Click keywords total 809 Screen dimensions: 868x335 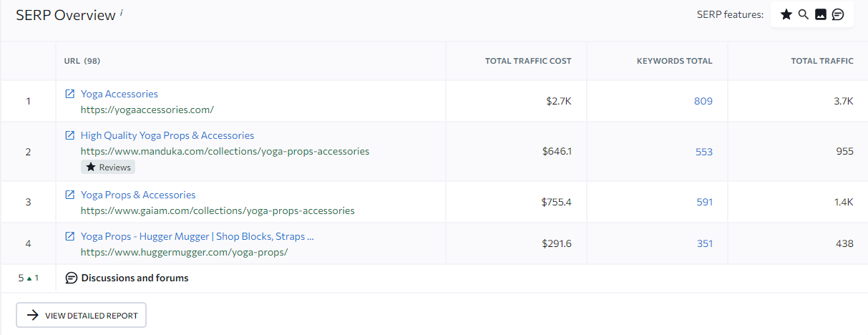tap(703, 101)
